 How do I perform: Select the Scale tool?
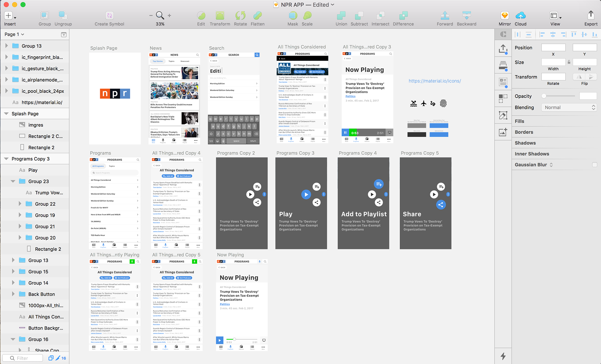click(x=307, y=16)
